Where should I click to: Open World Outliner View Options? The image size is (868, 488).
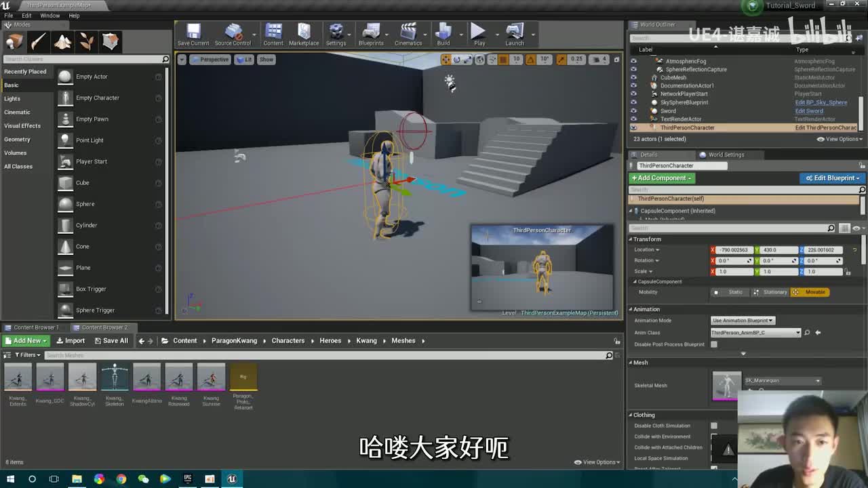(840, 139)
